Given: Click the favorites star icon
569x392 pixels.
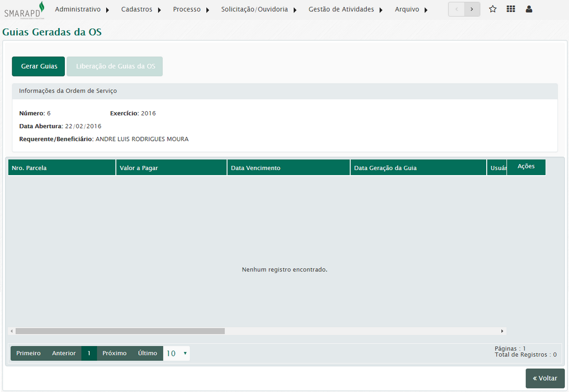Looking at the screenshot, I should [492, 9].
